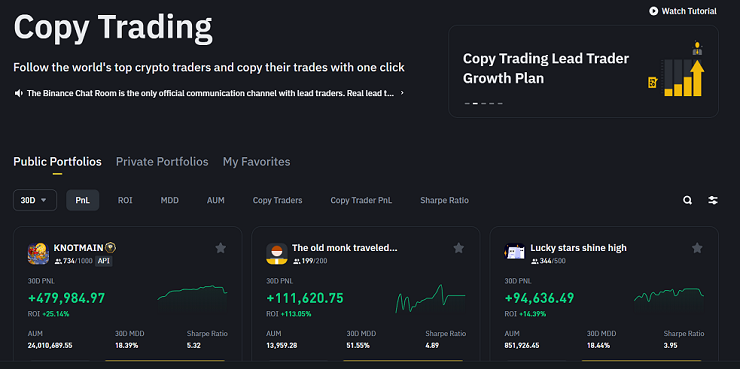Sort portfolios by AUM
The image size is (740, 369).
[x=216, y=200]
